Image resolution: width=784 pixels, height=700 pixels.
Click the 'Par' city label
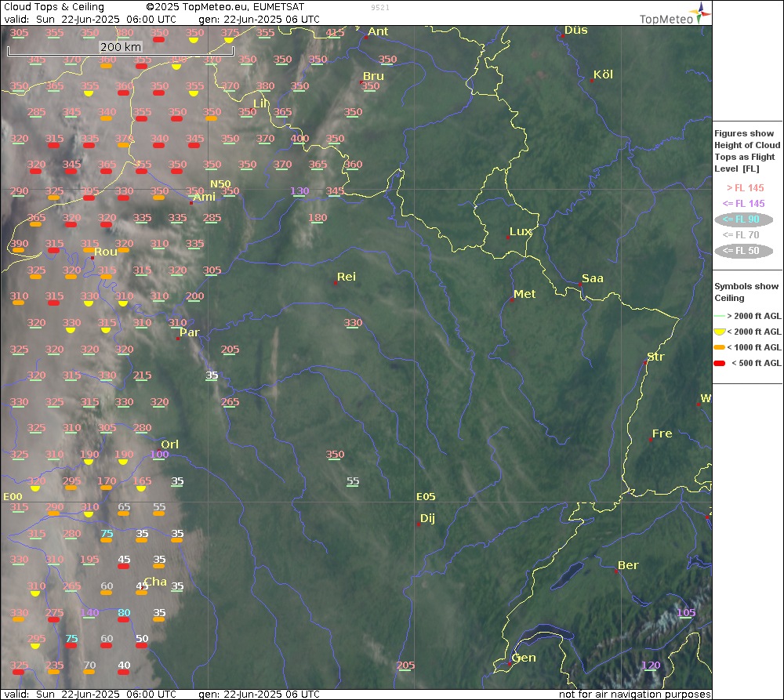tap(190, 332)
